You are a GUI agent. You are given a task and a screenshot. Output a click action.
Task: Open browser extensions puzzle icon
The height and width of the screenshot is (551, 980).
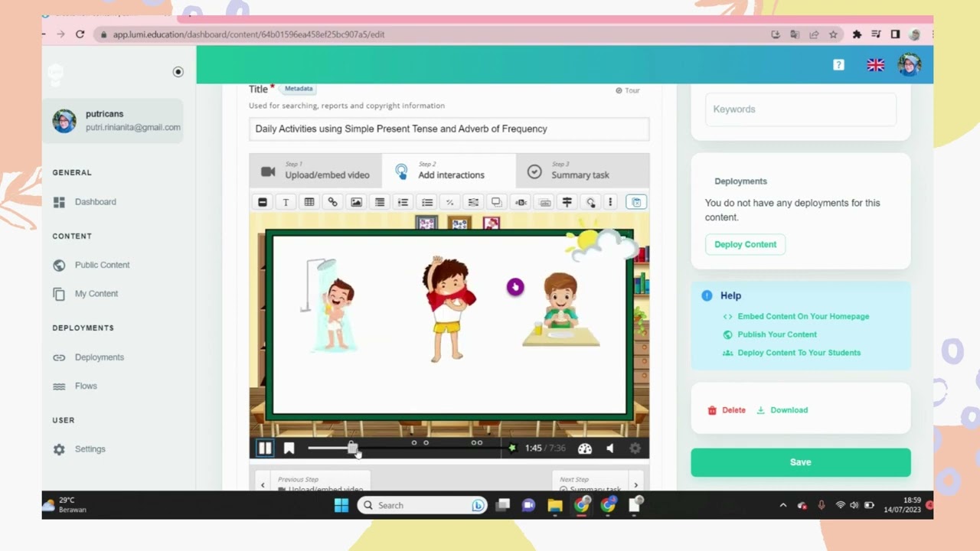point(857,34)
